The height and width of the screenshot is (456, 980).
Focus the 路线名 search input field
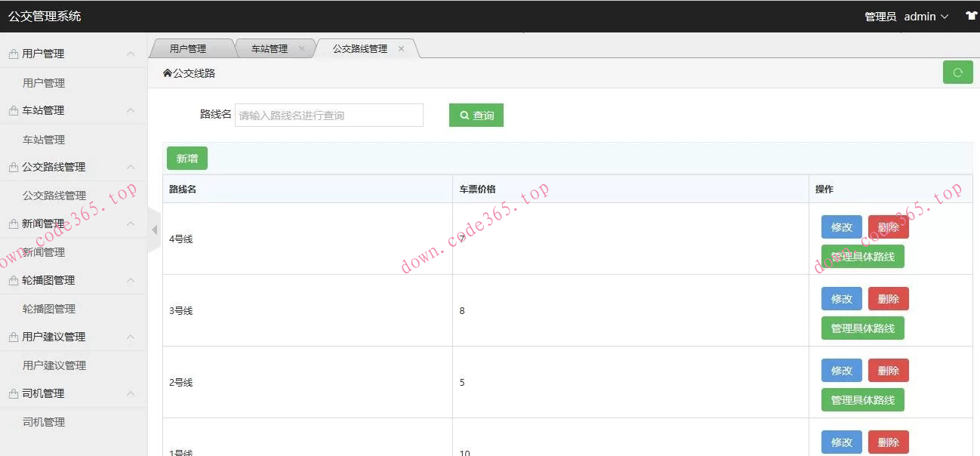[329, 115]
